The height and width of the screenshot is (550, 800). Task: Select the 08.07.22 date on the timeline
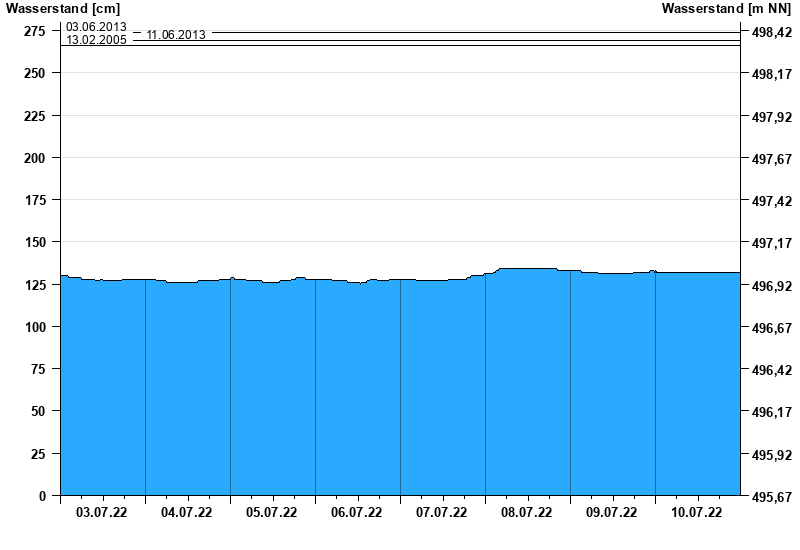pos(527,513)
